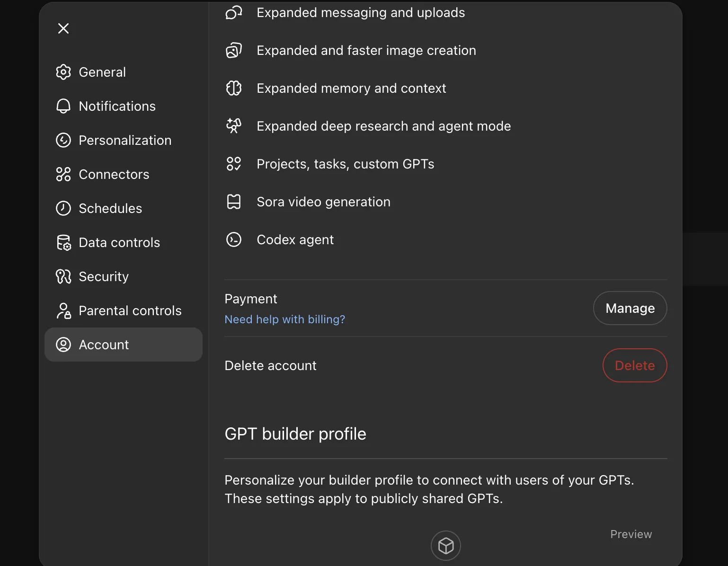Click the Personalization icon in sidebar
The height and width of the screenshot is (566, 728).
pos(63,140)
